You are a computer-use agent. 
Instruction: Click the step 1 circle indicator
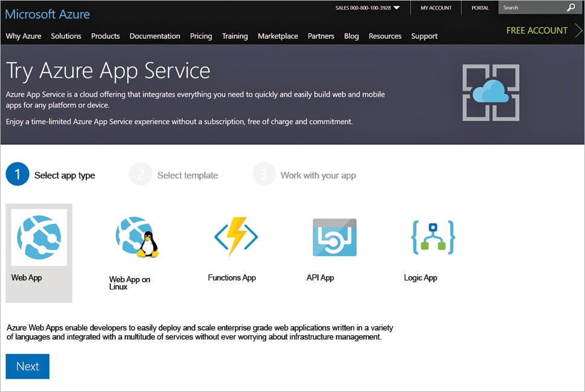pos(18,175)
